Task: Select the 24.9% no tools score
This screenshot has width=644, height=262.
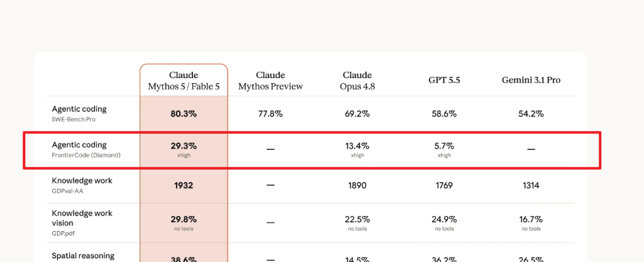Action: [x=444, y=223]
